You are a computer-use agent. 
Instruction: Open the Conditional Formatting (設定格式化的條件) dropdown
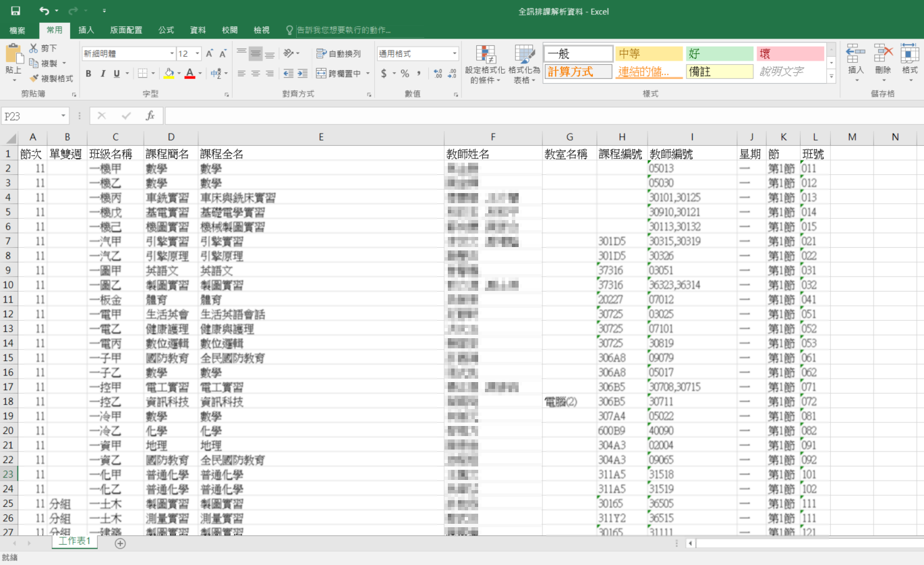click(x=484, y=66)
